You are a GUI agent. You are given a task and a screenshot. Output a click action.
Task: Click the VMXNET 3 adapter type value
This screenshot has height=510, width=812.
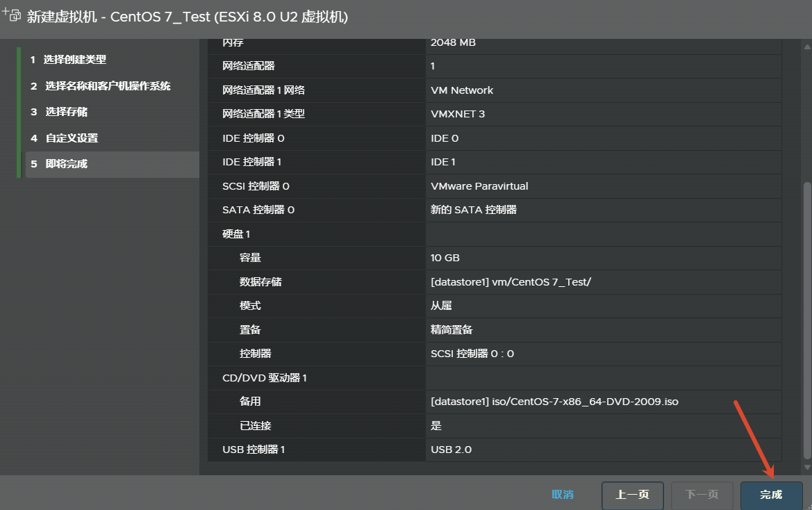coord(458,114)
